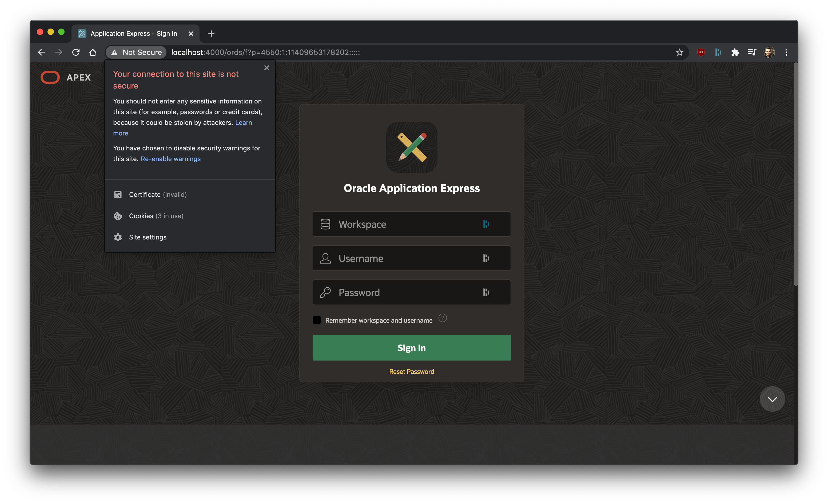Click the Oracle APEX logo

[x=66, y=77]
